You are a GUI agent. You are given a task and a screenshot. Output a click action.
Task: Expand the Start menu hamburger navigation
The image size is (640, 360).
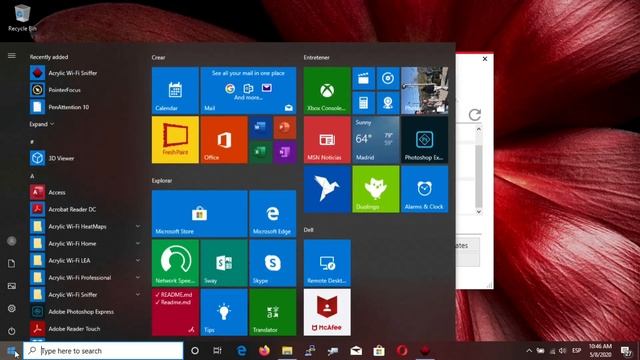(x=11, y=56)
